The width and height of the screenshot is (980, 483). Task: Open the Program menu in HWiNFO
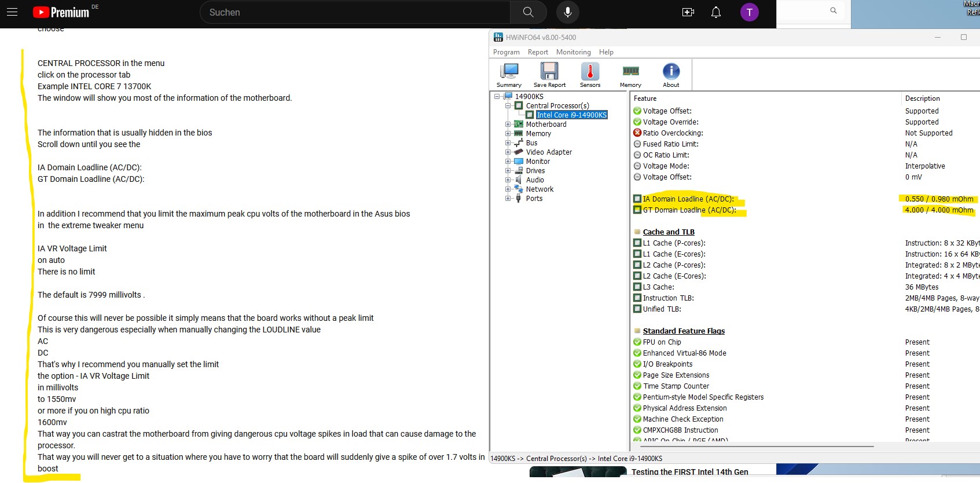coord(506,52)
